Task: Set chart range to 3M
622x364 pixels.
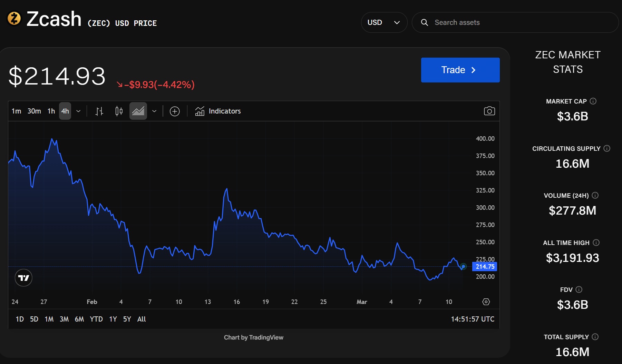Action: click(64, 319)
